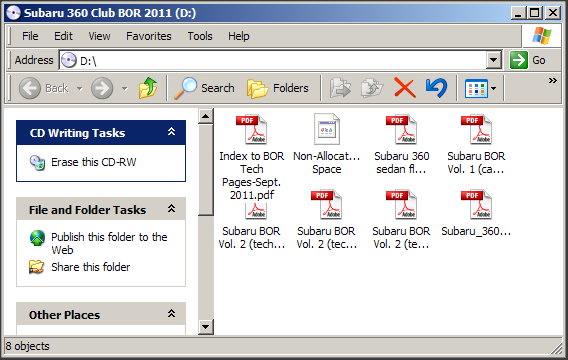Image resolution: width=568 pixels, height=360 pixels.
Task: Collapse the CD Writing Tasks panel
Action: tap(171, 132)
